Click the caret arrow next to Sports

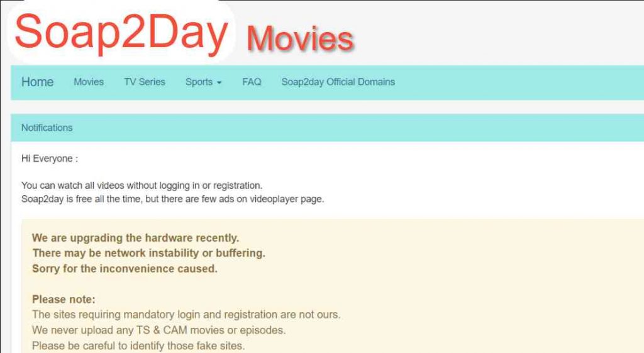(x=219, y=82)
